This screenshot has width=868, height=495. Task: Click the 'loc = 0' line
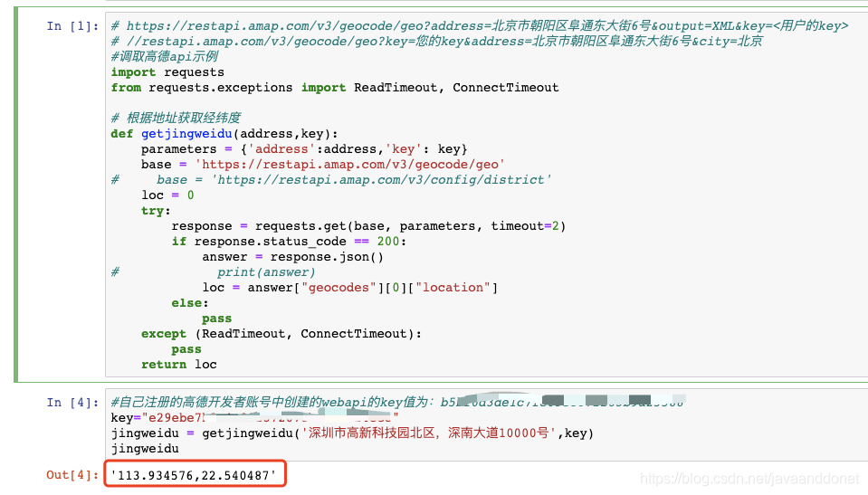[167, 195]
